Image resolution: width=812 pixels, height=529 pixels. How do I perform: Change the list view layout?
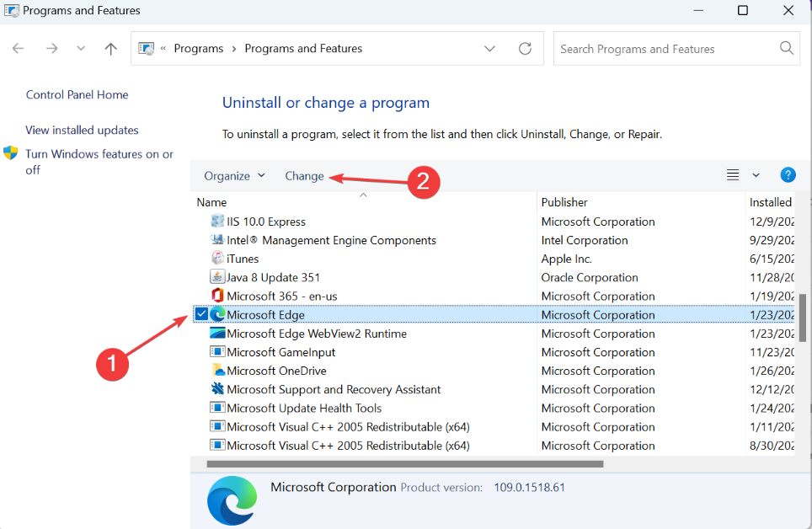coord(732,174)
